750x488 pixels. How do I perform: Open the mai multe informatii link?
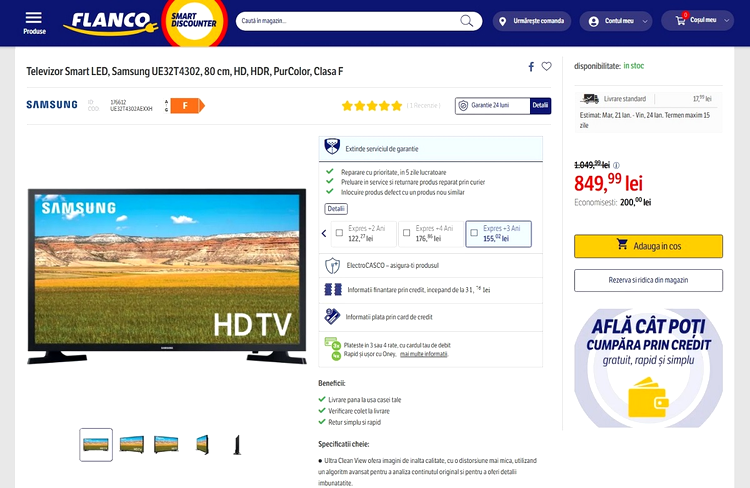(424, 355)
